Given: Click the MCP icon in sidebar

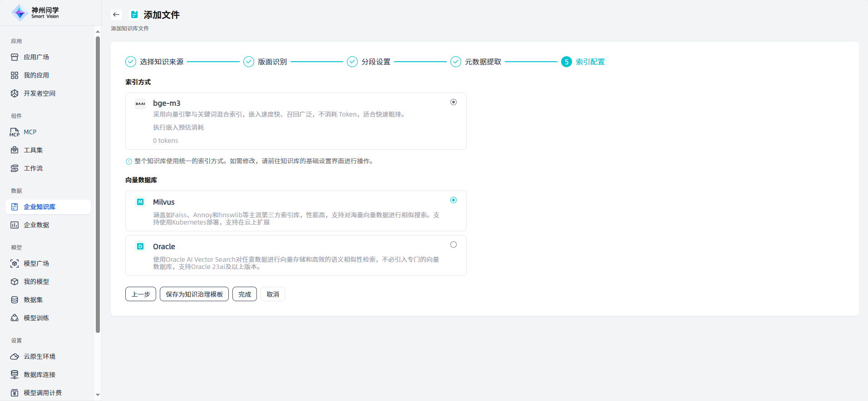Looking at the screenshot, I should [15, 132].
